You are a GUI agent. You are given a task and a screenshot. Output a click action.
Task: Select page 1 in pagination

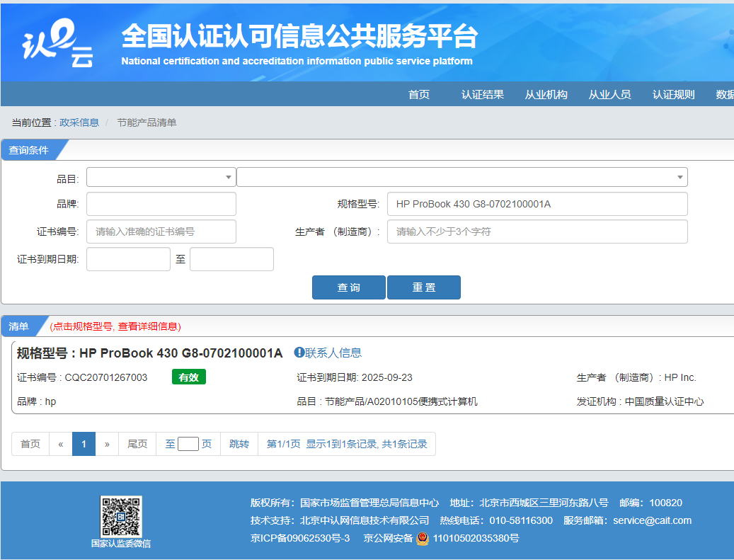[x=84, y=444]
